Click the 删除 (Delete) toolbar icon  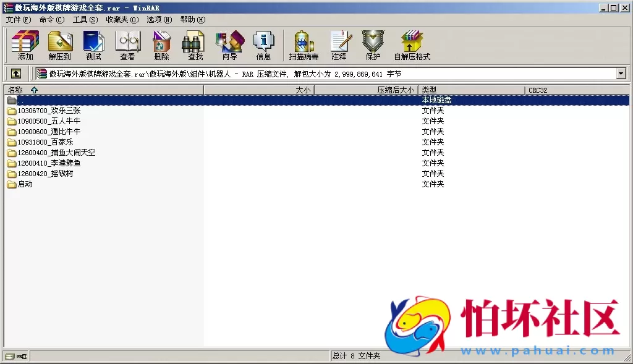point(161,44)
